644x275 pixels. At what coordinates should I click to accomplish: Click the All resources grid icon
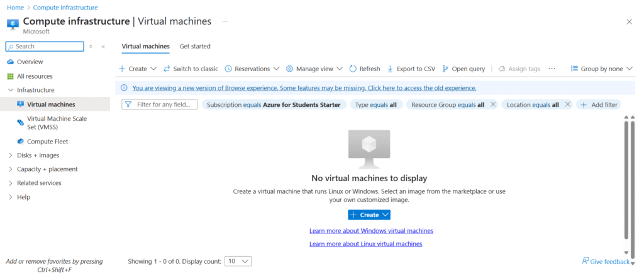11,76
